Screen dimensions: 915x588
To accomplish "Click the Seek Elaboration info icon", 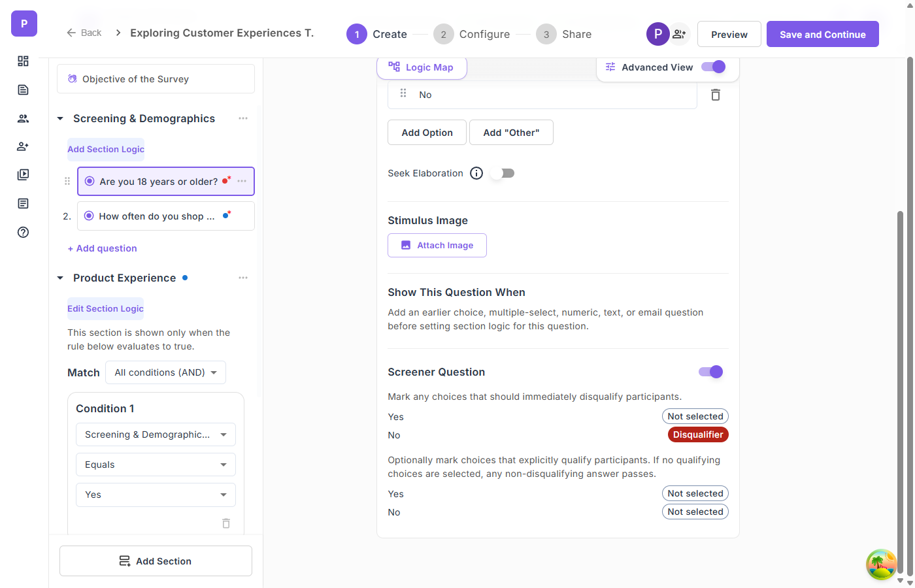I will tap(476, 173).
